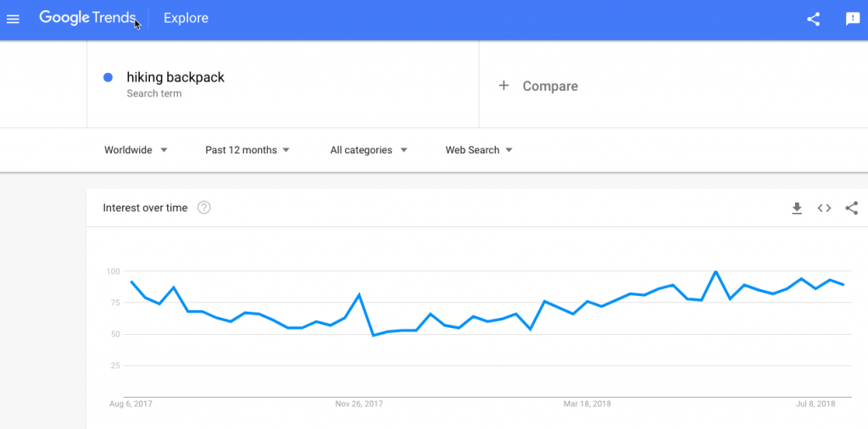Viewport: 868px width, 429px height.
Task: Show help for Interest over time
Action: 204,208
